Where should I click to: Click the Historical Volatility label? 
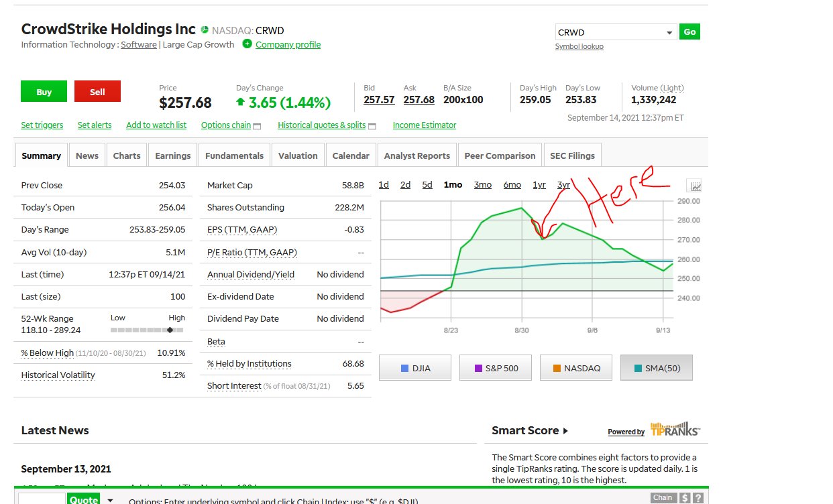[58, 375]
